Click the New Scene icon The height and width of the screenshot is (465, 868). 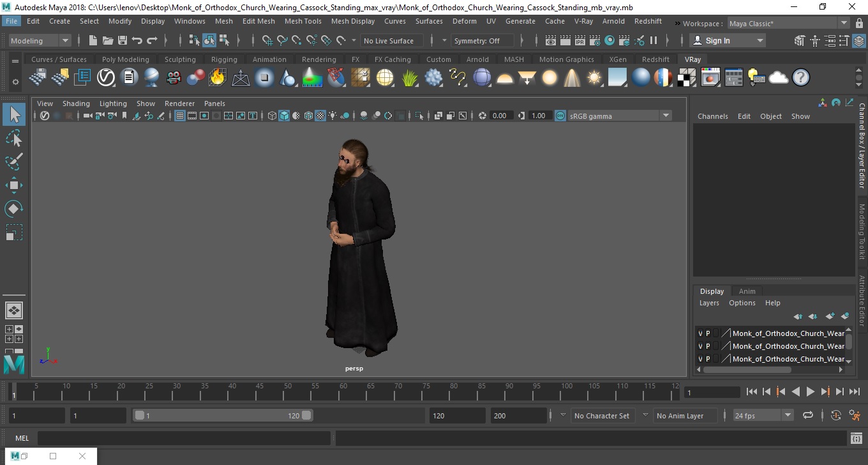click(93, 40)
